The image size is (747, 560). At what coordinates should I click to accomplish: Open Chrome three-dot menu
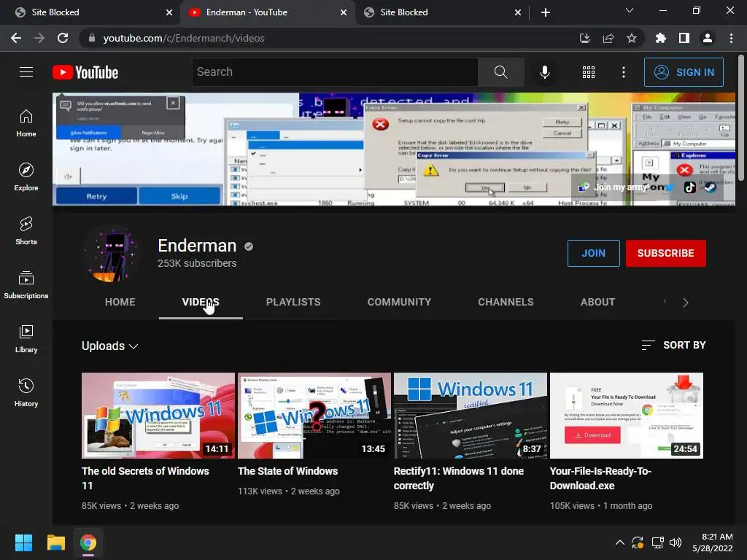731,38
